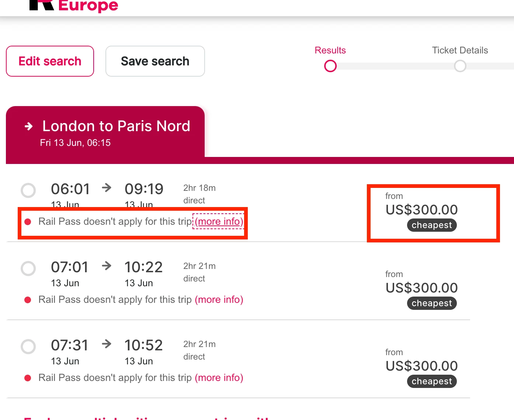Viewport: 514px width, 420px height.
Task: Open more info link for 07:31 train
Action: tap(219, 378)
